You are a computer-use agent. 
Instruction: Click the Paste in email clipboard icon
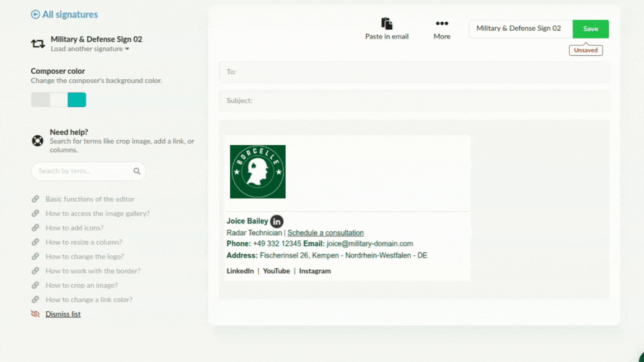[x=386, y=23]
